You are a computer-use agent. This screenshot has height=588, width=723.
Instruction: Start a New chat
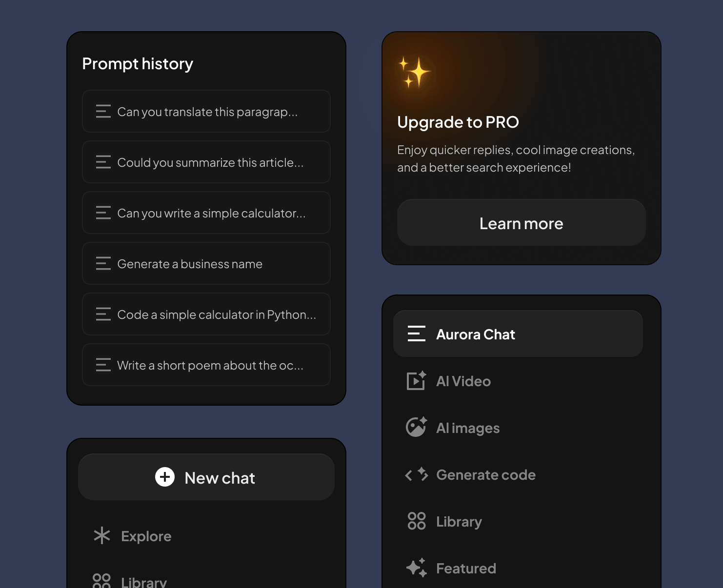206,477
